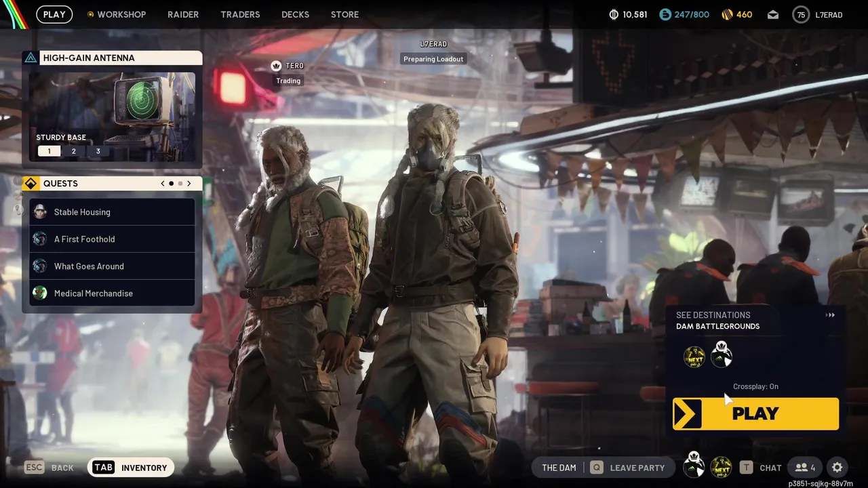The image size is (868, 488).
Task: Open the Decks tab
Action: 295,14
